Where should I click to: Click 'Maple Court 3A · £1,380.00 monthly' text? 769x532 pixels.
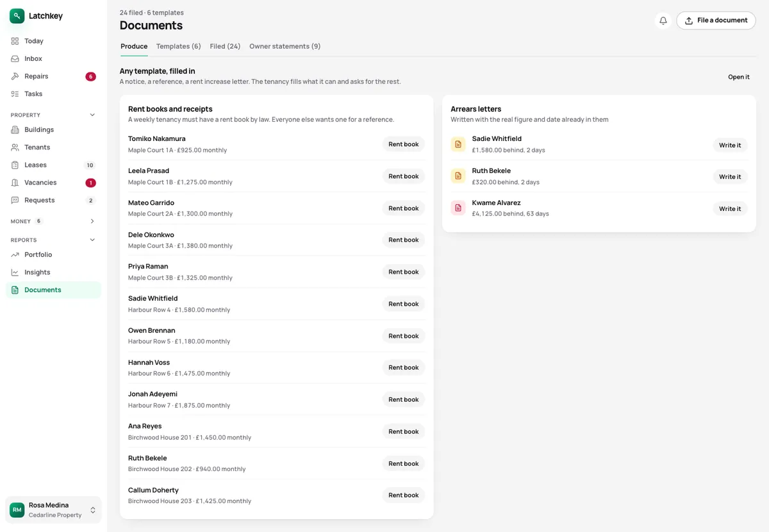(x=180, y=246)
